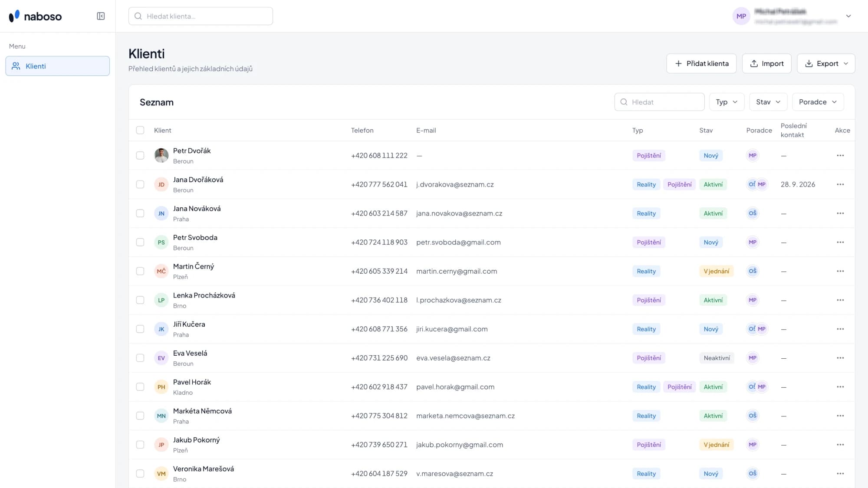Toggle the select-all checkbox in table header
This screenshot has height=488, width=868.
140,130
